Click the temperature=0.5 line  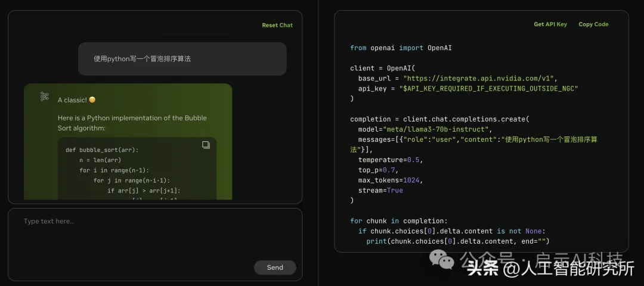click(x=390, y=160)
